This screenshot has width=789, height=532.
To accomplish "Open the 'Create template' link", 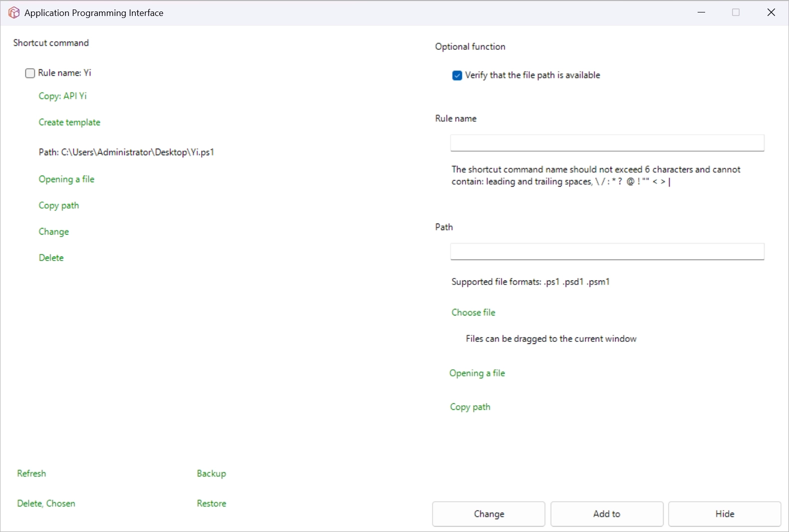I will [x=69, y=122].
